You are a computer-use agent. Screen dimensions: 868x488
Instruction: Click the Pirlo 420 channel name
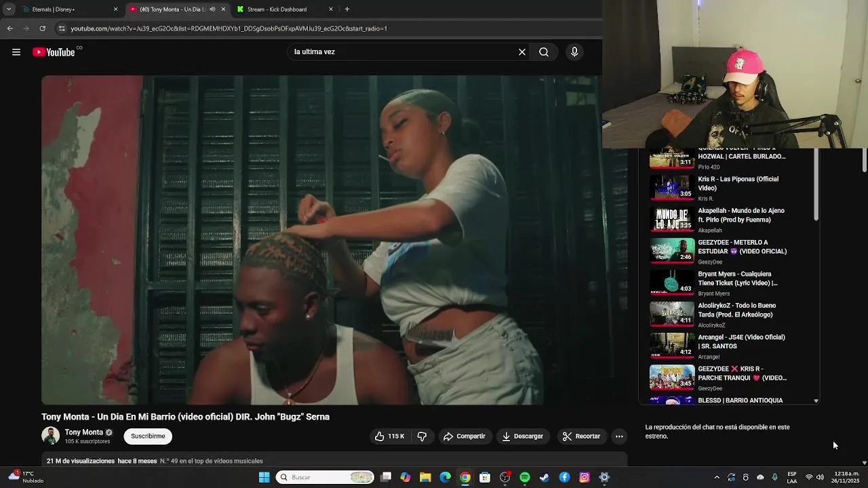[x=709, y=167]
